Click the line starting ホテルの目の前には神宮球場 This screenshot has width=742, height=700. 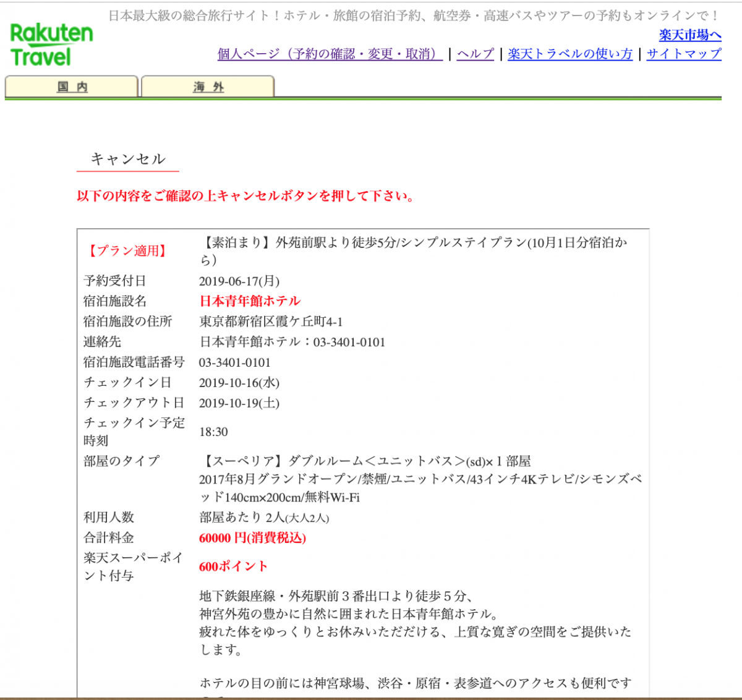(416, 683)
